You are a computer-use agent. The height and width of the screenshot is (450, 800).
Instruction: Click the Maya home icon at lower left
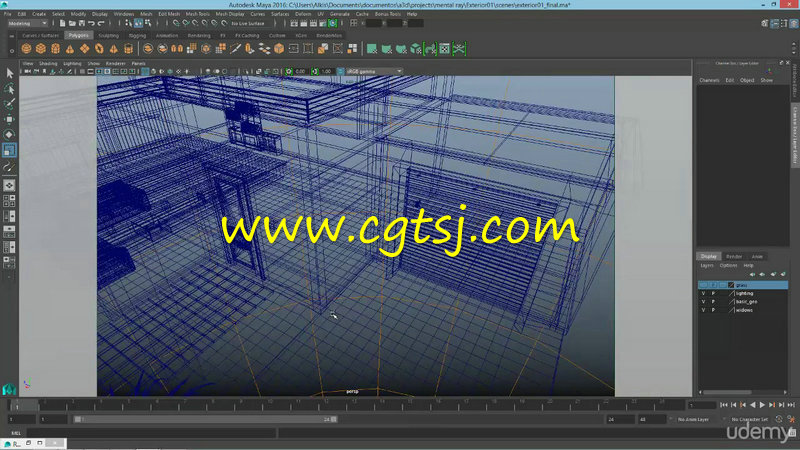[x=9, y=389]
